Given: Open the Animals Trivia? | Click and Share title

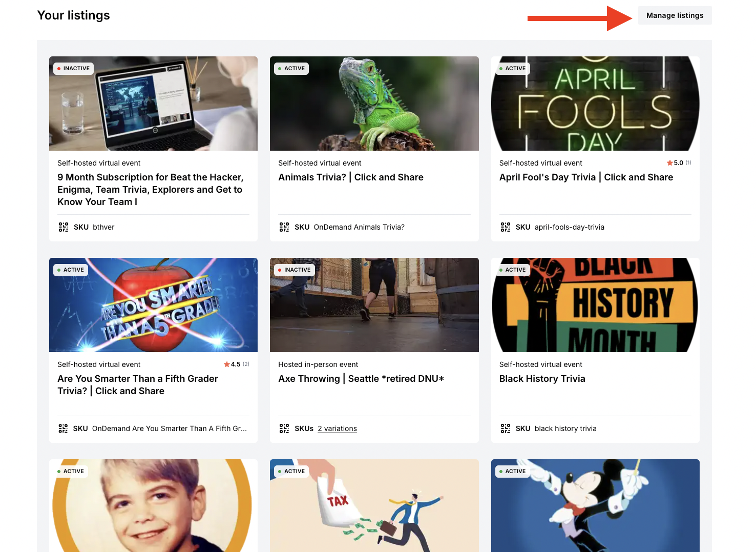Looking at the screenshot, I should 351,177.
